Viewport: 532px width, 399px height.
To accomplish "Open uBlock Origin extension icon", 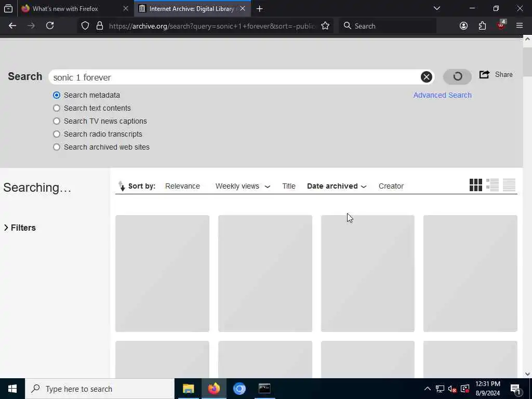I will tap(501, 26).
